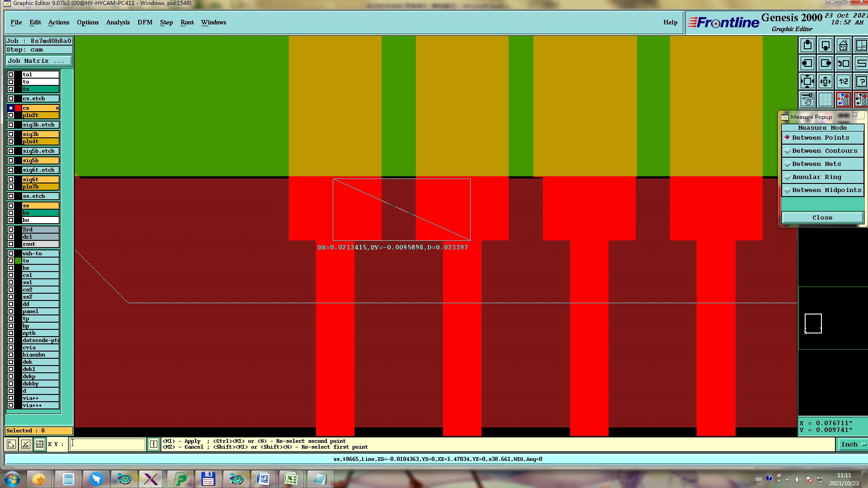The width and height of the screenshot is (868, 488).
Task: Close the Measure Popup with Close button
Action: tap(822, 217)
